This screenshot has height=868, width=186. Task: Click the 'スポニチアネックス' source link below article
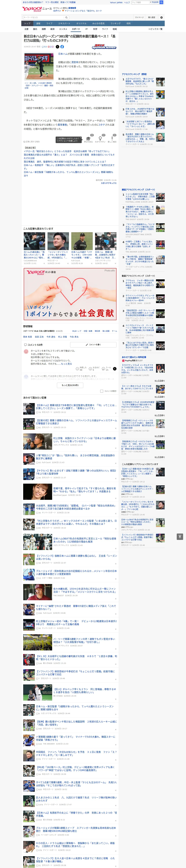click(109, 183)
